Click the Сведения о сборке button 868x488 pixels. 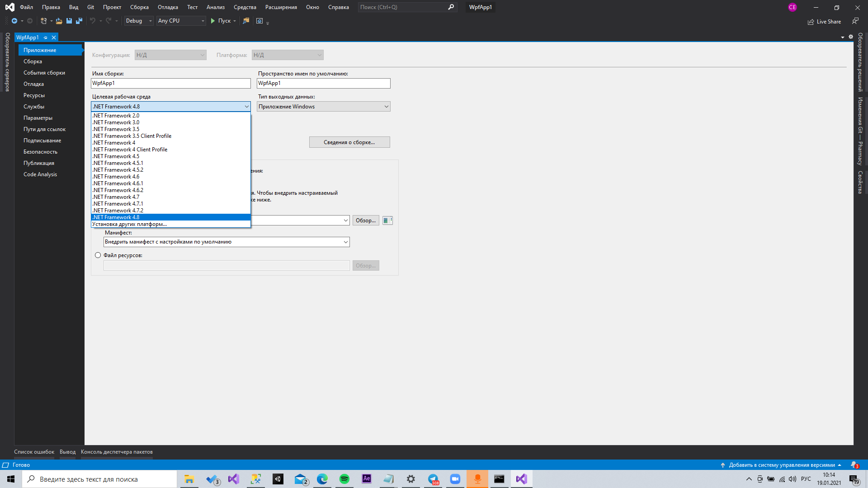click(x=349, y=142)
